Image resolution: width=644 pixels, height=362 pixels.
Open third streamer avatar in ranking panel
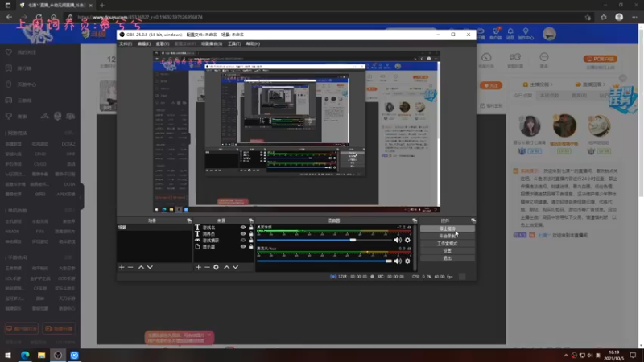tap(599, 126)
